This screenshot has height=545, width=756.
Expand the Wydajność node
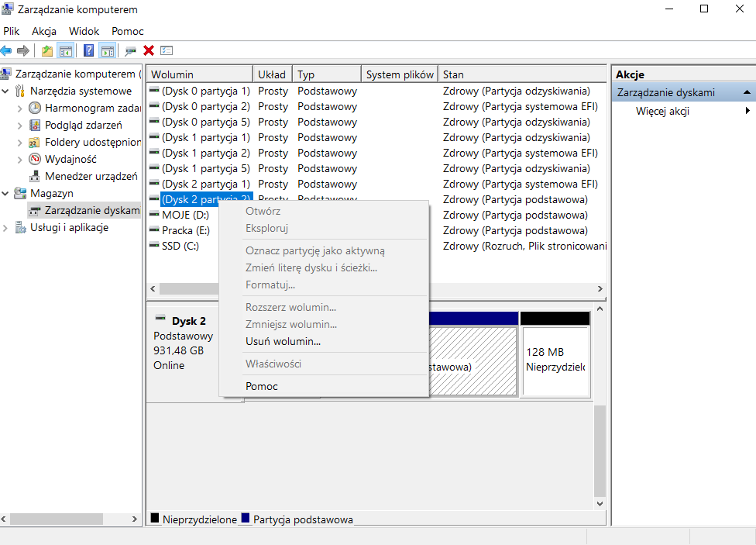coord(20,159)
